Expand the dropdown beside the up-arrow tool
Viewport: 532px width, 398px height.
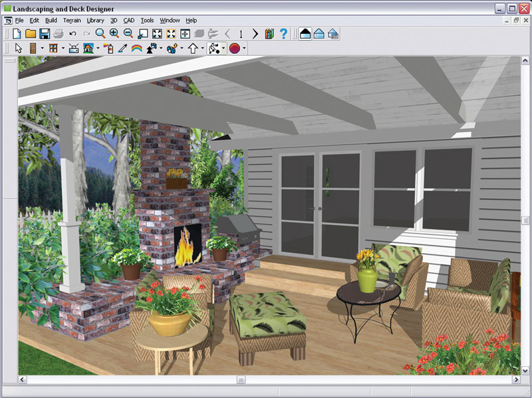click(x=203, y=49)
